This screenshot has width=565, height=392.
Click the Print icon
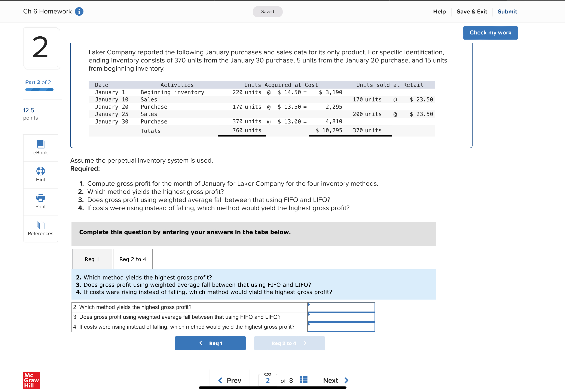pyautogui.click(x=40, y=198)
